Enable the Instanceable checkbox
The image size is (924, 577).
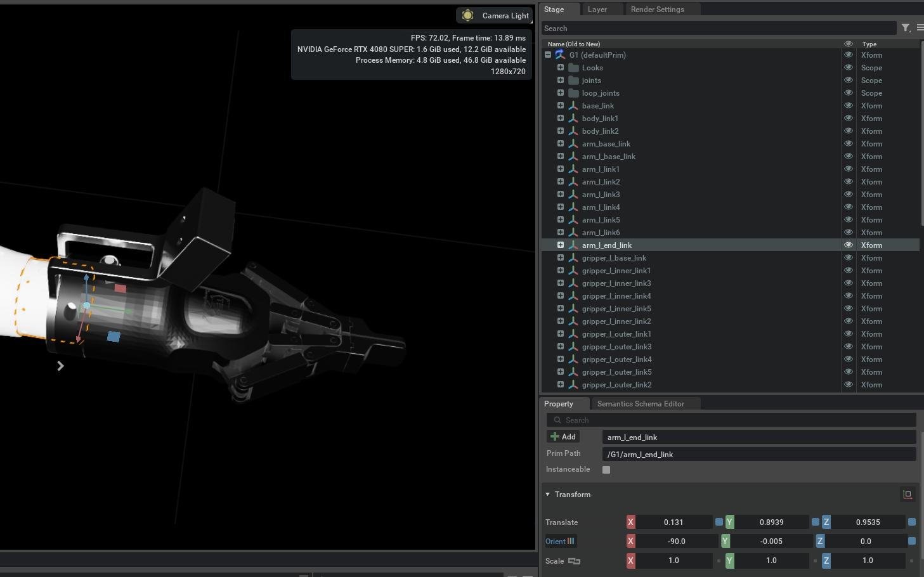[606, 470]
